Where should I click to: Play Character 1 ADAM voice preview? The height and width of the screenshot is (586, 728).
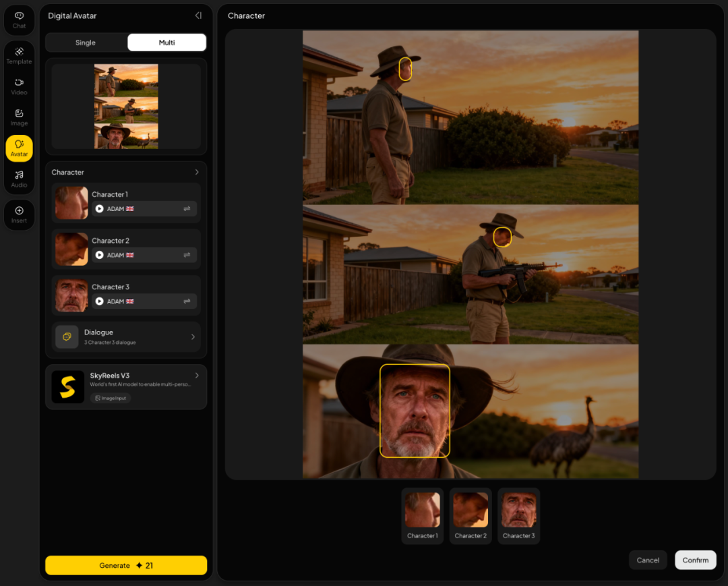tap(99, 209)
